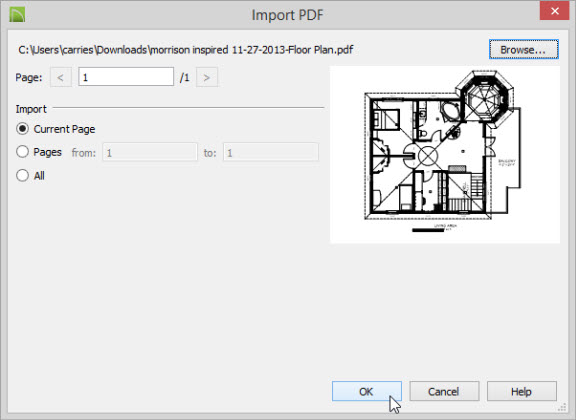Select the All pages radio button
This screenshot has width=576, height=420.
tap(22, 175)
